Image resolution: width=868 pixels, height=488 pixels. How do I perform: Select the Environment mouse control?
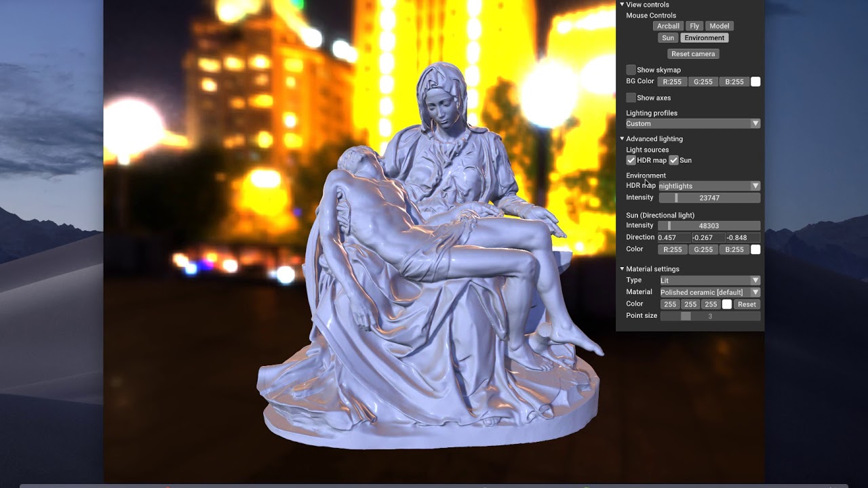[705, 38]
